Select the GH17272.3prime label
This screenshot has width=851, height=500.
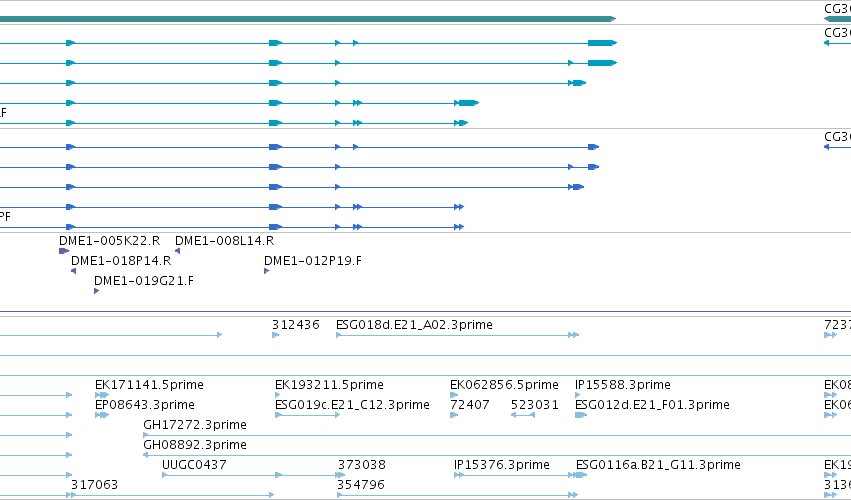[195, 425]
